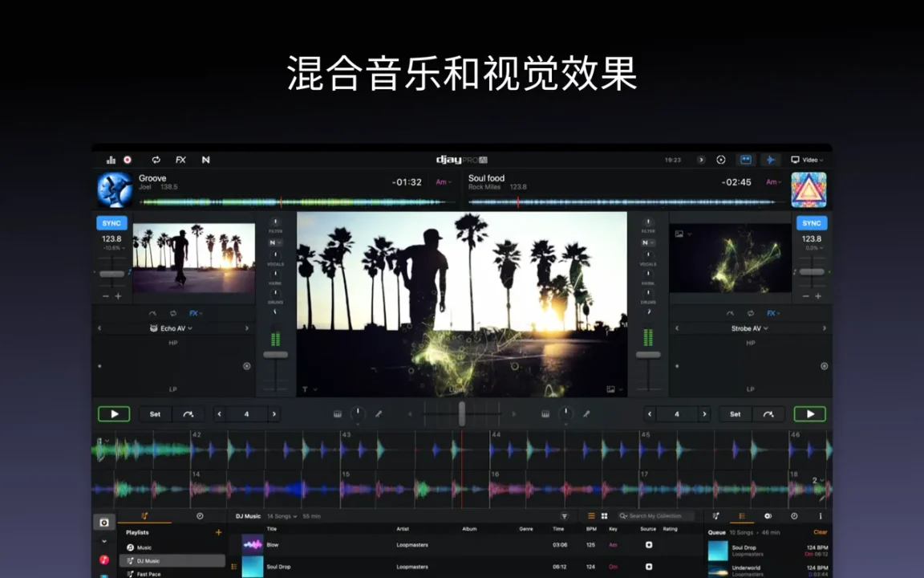The height and width of the screenshot is (578, 924).
Task: Nudge left deck tempo with plus
Action: [x=119, y=296]
